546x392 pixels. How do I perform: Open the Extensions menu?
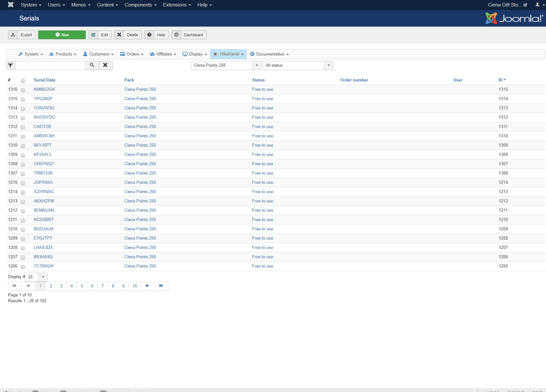(177, 5)
